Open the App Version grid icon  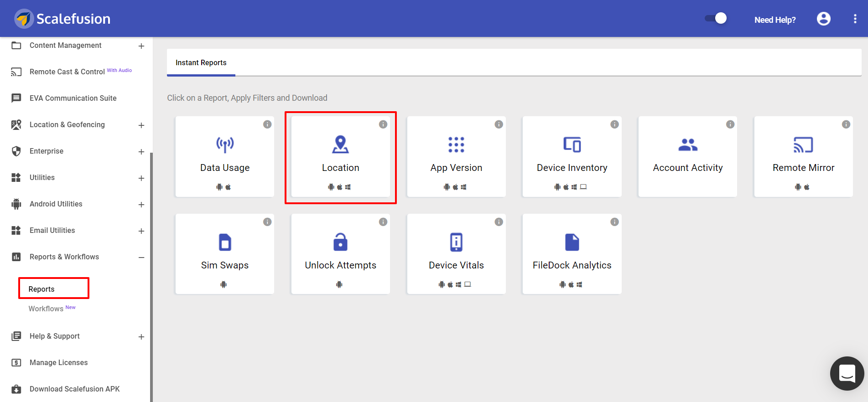click(456, 144)
